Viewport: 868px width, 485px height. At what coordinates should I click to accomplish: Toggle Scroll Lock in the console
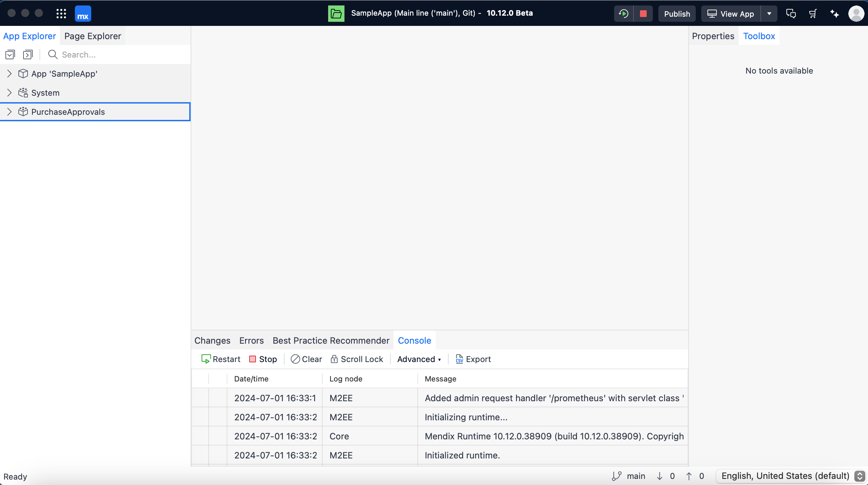point(357,359)
